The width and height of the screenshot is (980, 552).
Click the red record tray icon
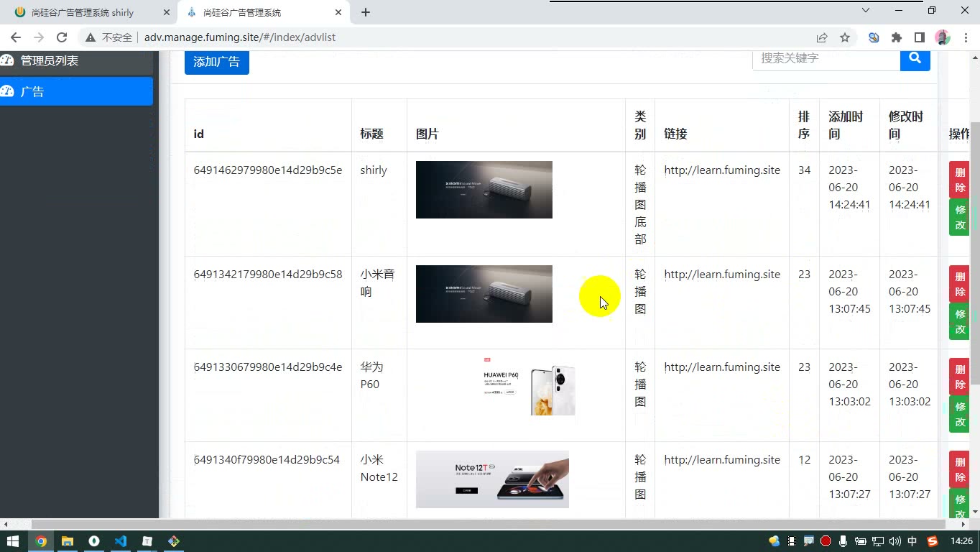point(826,541)
